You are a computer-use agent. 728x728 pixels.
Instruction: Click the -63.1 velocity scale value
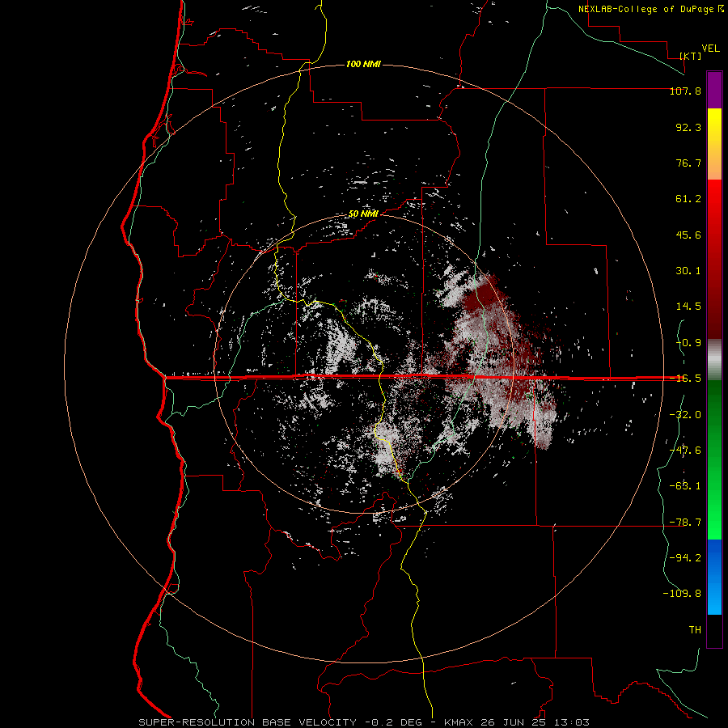pos(685,486)
